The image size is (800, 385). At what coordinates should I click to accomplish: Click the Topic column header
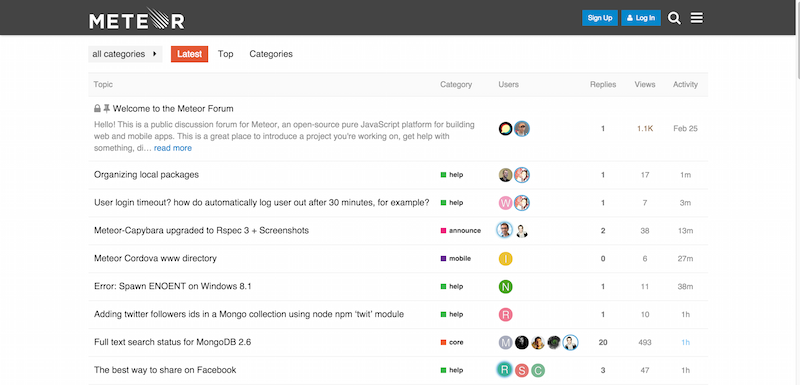coord(103,85)
